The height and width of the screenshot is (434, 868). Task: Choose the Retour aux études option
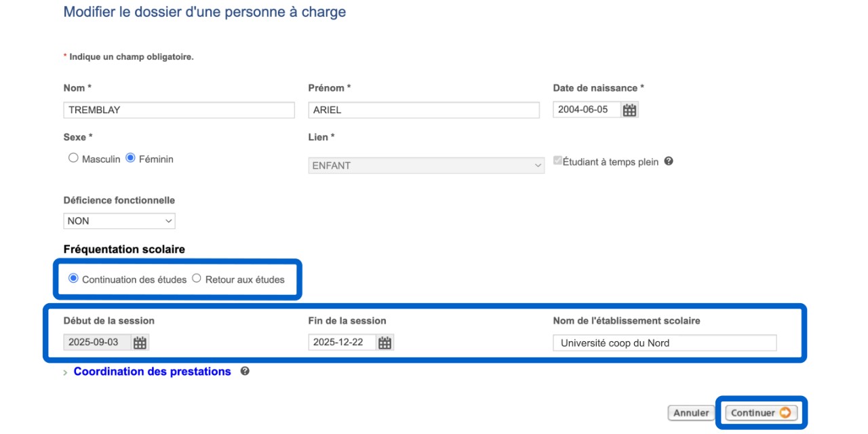point(197,278)
